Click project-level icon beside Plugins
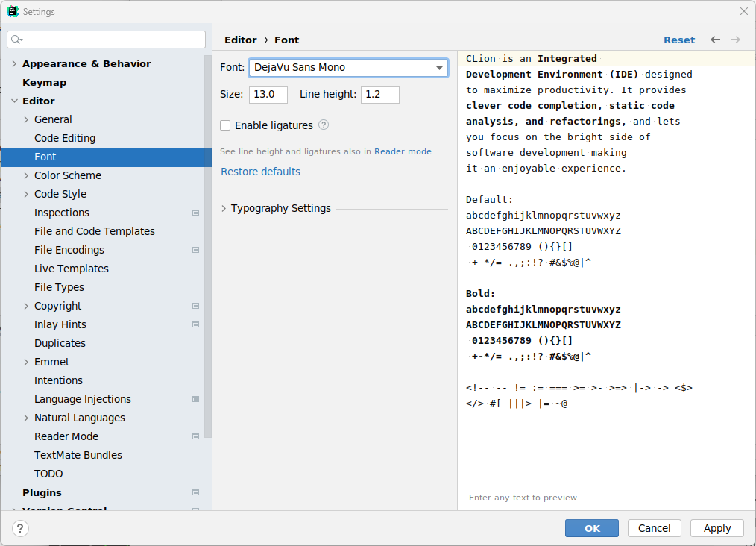The width and height of the screenshot is (756, 546). point(196,492)
